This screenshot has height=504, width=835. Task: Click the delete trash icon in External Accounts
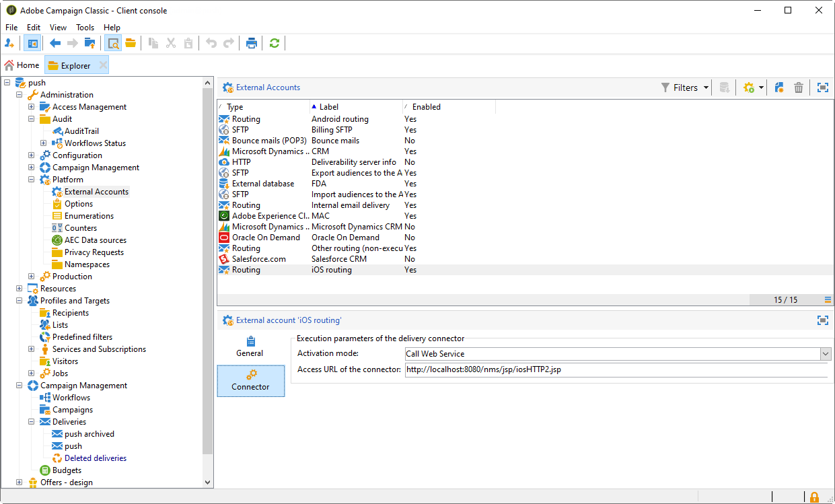tap(799, 87)
